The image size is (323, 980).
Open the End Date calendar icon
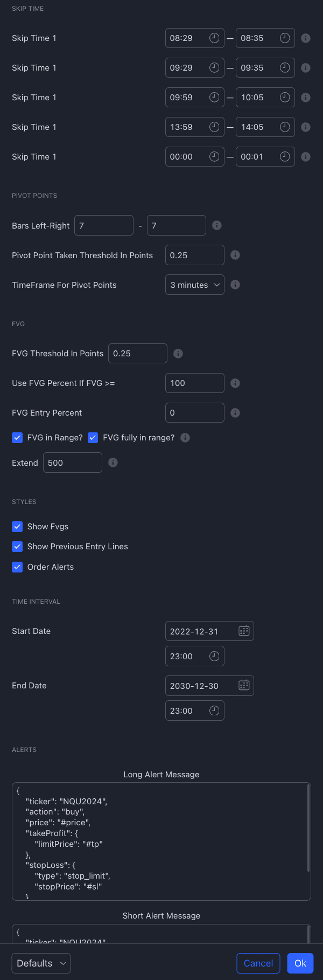(x=244, y=685)
